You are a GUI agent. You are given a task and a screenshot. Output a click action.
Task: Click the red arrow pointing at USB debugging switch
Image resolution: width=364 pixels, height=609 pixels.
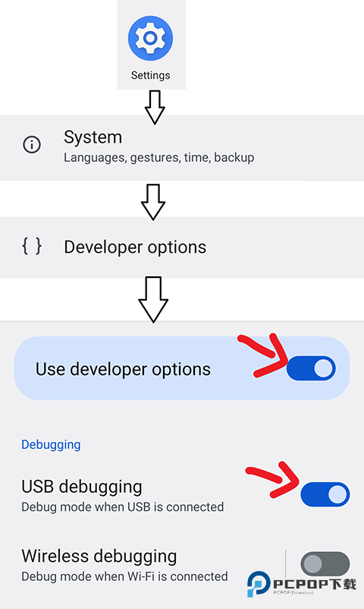(272, 480)
